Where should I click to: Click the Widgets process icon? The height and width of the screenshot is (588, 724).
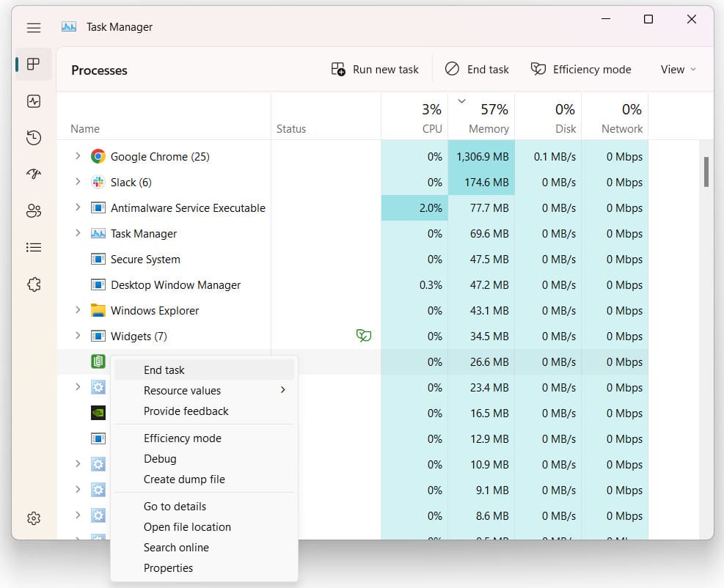98,336
